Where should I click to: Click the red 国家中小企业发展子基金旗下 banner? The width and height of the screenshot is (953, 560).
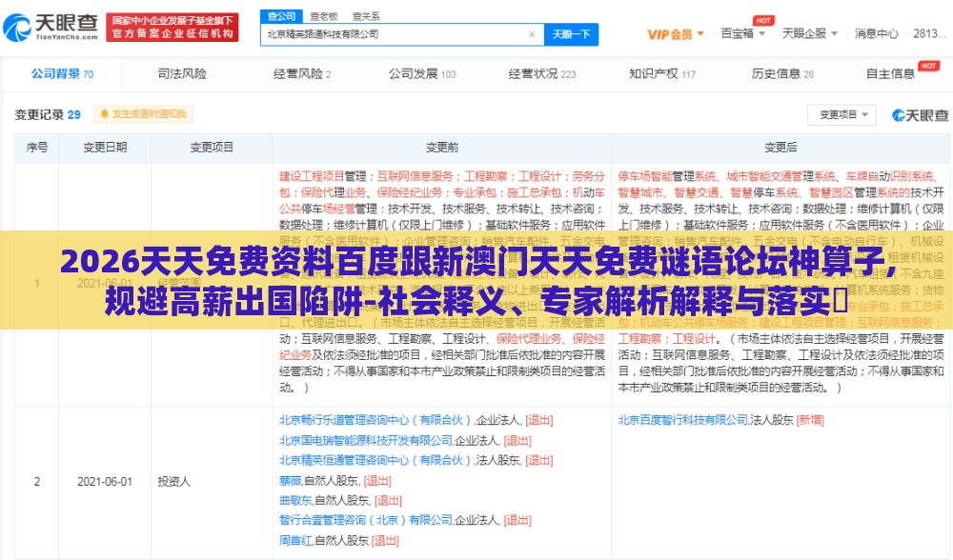coord(172,28)
